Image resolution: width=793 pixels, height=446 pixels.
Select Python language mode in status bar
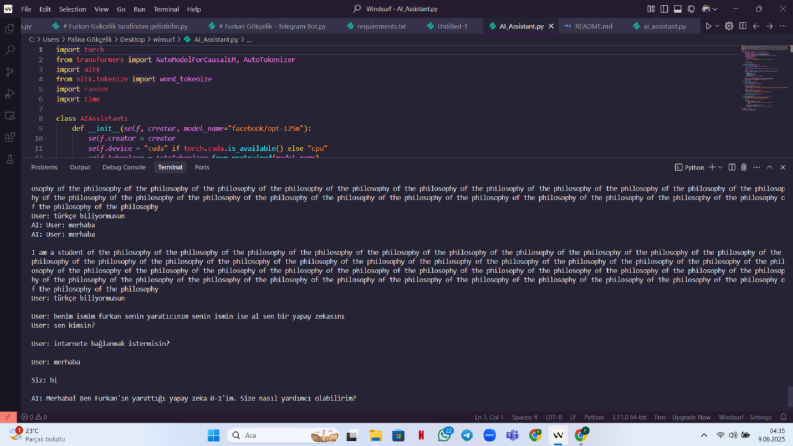(594, 417)
